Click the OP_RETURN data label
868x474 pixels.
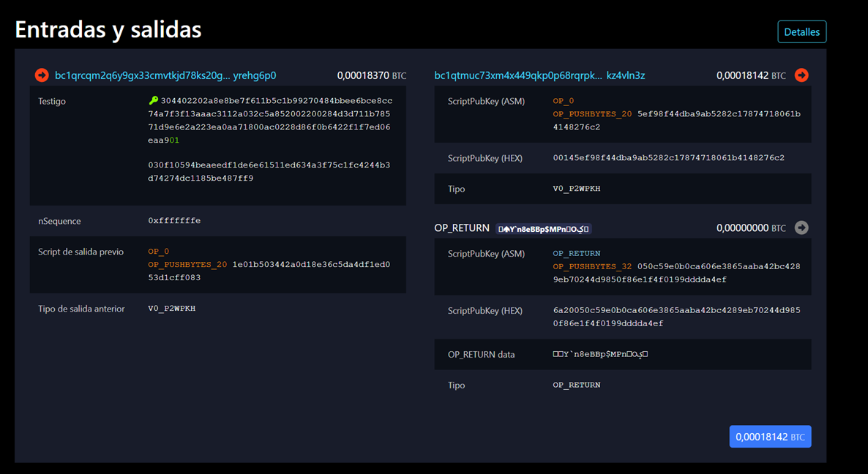tap(481, 355)
